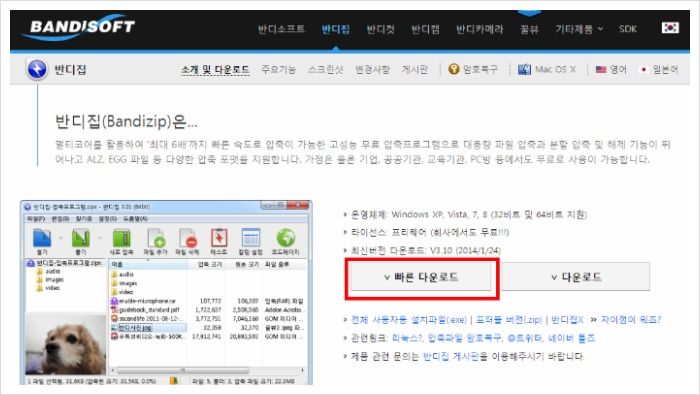
Task: Click the 빠른 다운로드 button
Action: click(421, 277)
